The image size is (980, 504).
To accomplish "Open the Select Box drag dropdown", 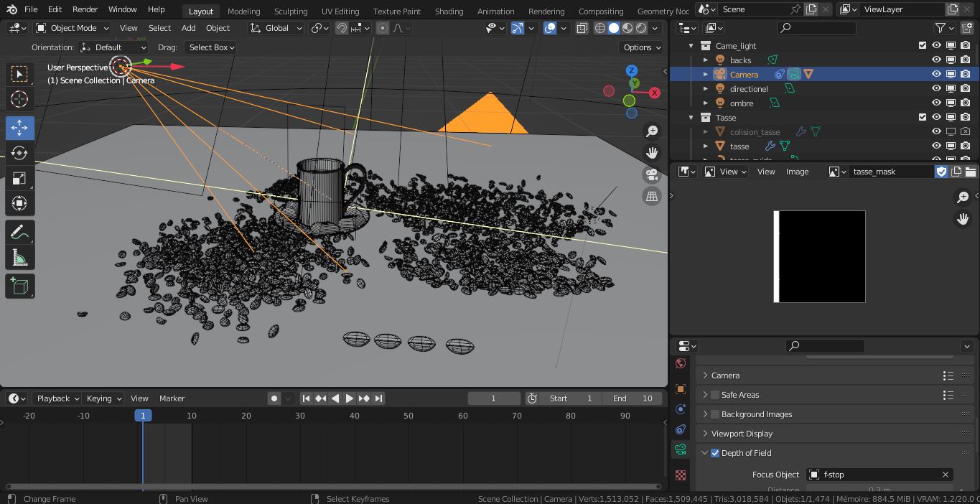I will tap(212, 47).
